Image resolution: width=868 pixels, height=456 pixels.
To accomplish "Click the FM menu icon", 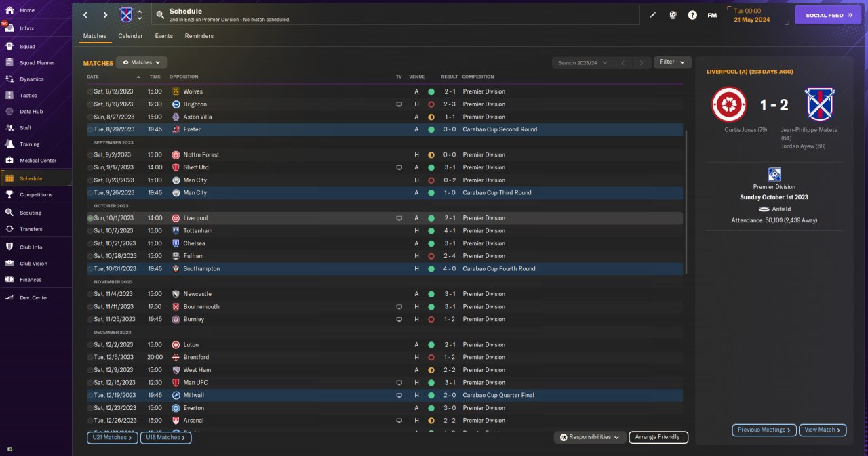I will pyautogui.click(x=712, y=15).
